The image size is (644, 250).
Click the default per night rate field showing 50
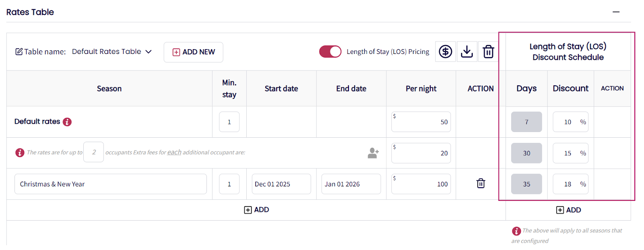[421, 122]
